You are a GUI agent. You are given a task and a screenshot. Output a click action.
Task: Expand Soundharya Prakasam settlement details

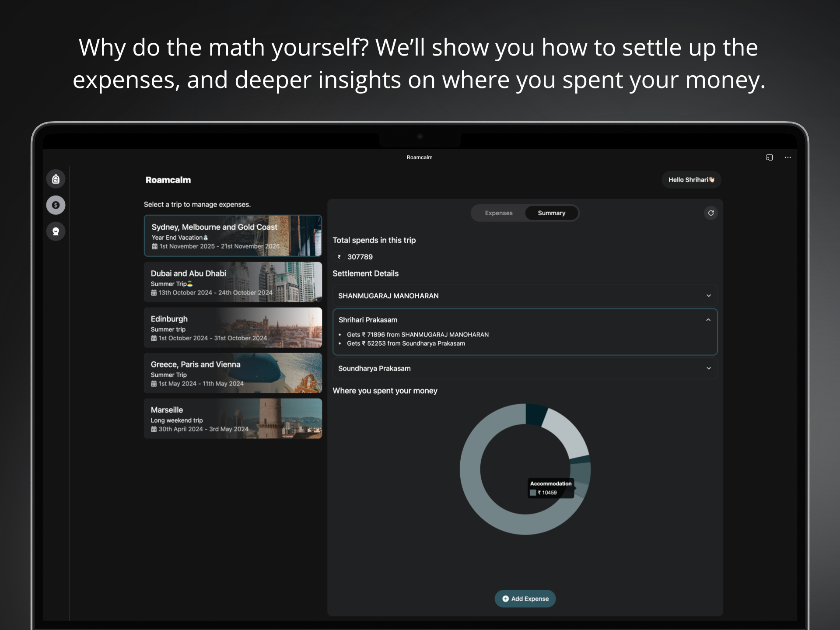point(525,368)
